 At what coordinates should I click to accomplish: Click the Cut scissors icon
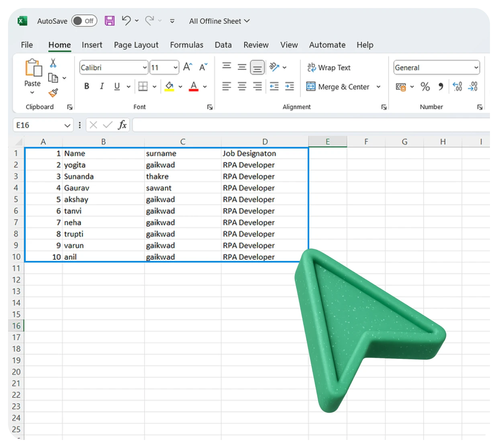(x=53, y=63)
